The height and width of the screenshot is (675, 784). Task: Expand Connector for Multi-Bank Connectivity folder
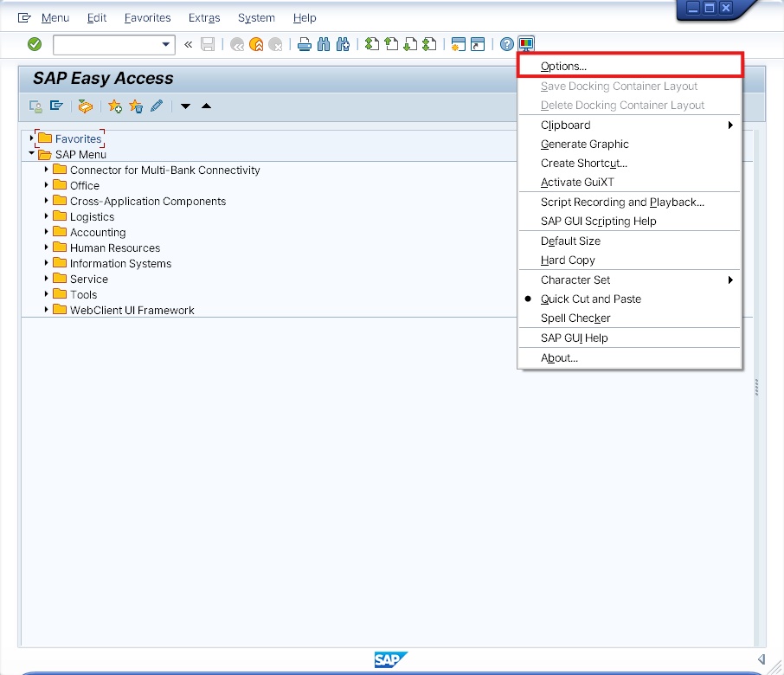click(x=47, y=170)
